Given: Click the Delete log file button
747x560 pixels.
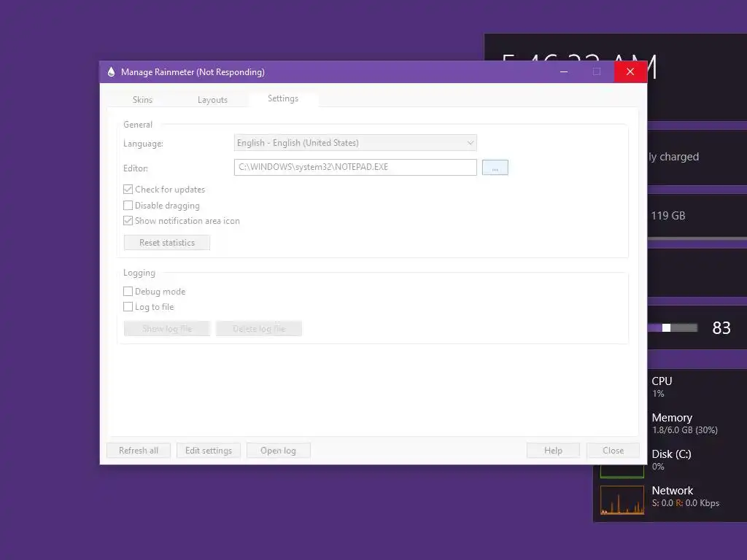Looking at the screenshot, I should click(259, 329).
